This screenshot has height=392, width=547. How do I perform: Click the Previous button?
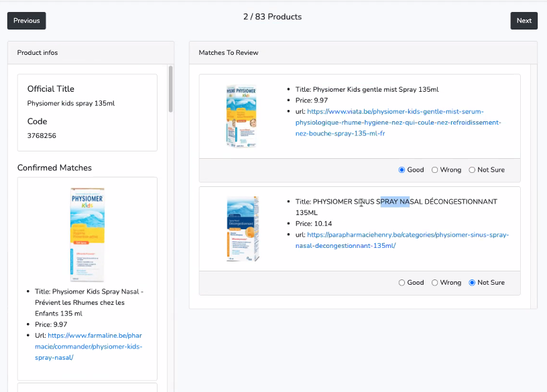click(x=27, y=21)
